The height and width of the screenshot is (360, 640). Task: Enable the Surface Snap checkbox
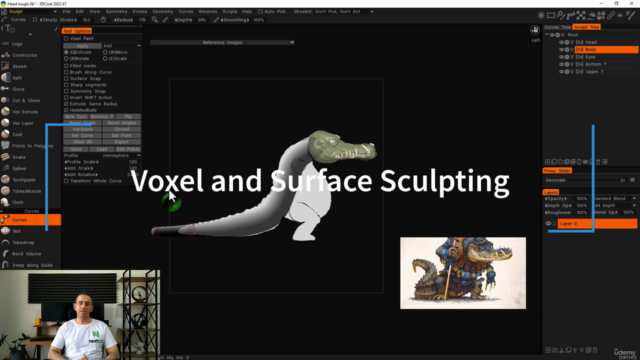coord(66,78)
